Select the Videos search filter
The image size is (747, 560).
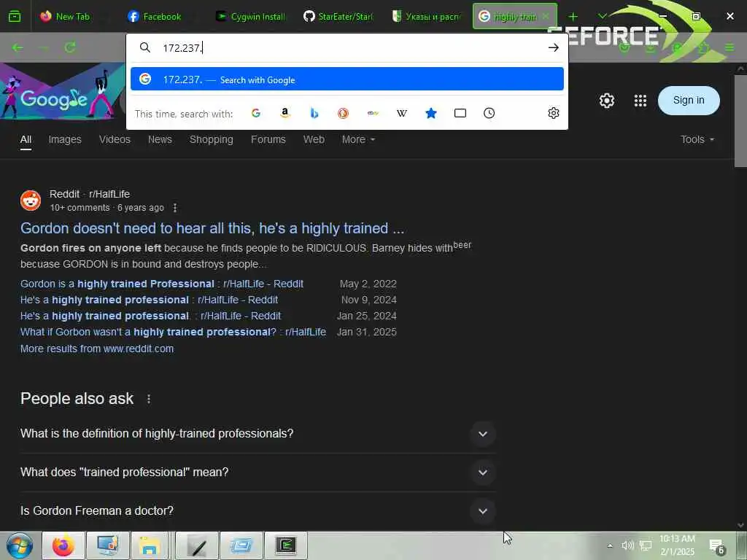tap(115, 139)
